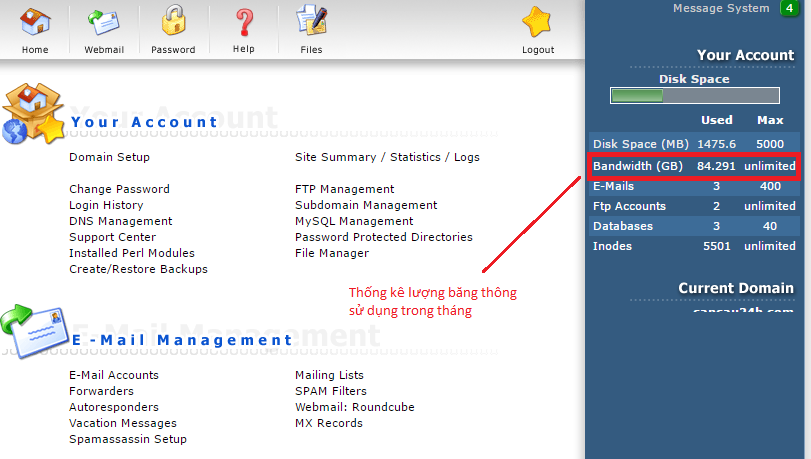Click the Home house icon
This screenshot has width=811, height=459.
click(x=35, y=23)
